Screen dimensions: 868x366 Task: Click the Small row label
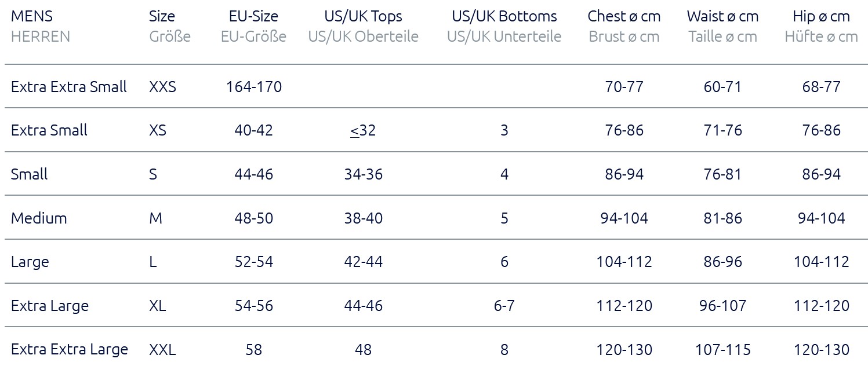29,174
